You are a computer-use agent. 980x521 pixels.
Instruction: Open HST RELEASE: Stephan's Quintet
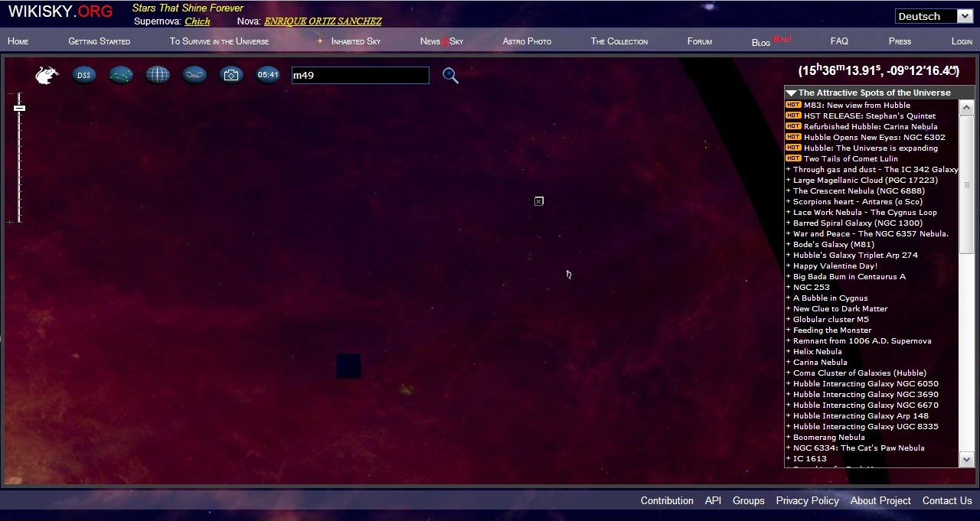point(870,116)
